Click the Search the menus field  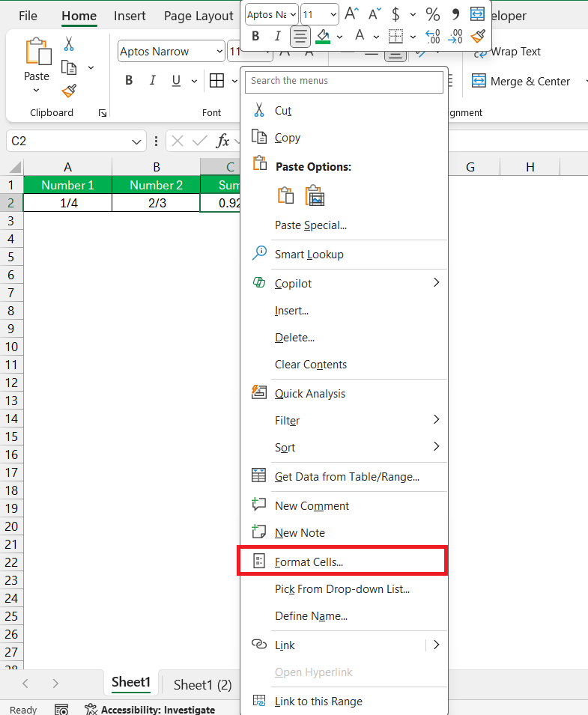pos(344,81)
